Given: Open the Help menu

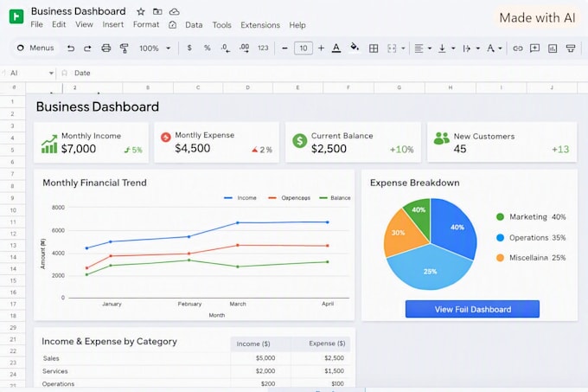Looking at the screenshot, I should [x=297, y=25].
